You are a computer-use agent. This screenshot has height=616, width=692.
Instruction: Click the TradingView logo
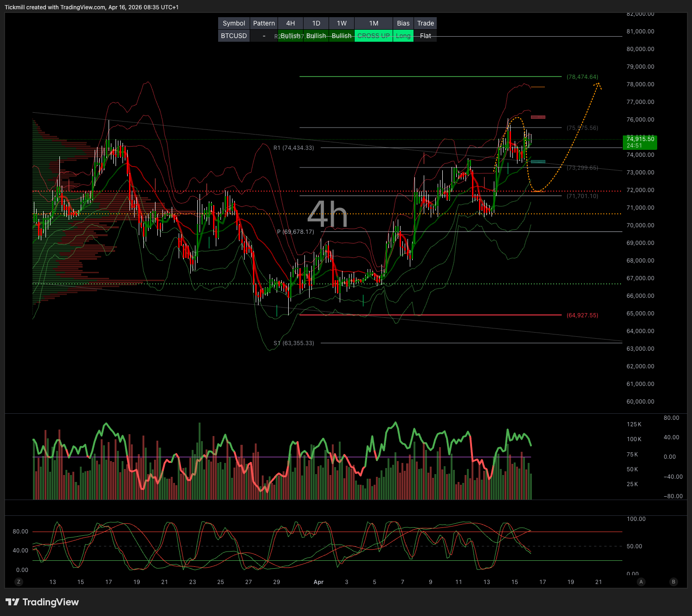click(x=42, y=602)
